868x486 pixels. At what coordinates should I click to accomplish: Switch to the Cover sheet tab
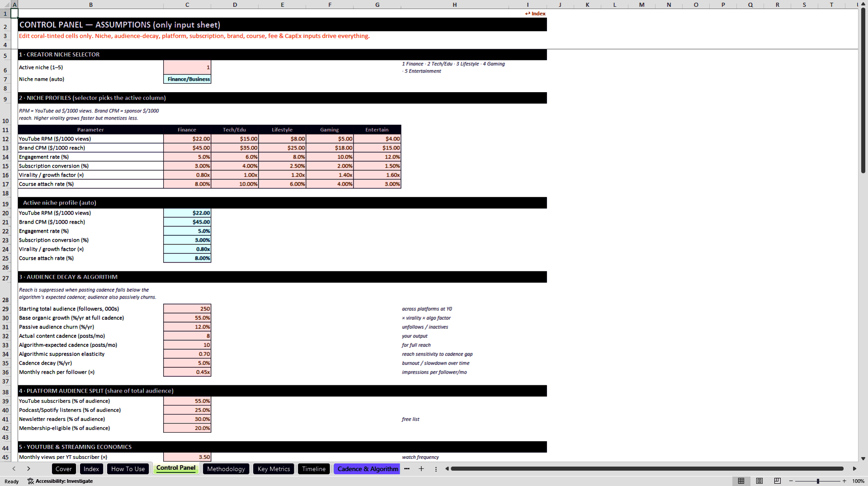64,469
